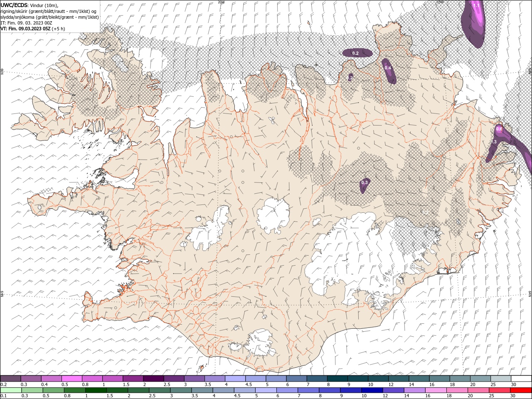Click the 'VT: Fim. 09.03.2023 05Z' valid time
Image resolution: width=532 pixels, height=399 pixels.
click(x=25, y=29)
